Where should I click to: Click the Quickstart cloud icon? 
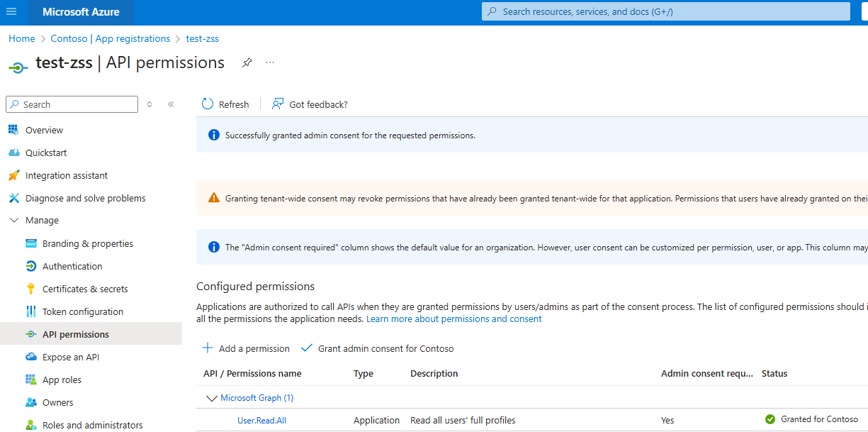tap(13, 153)
